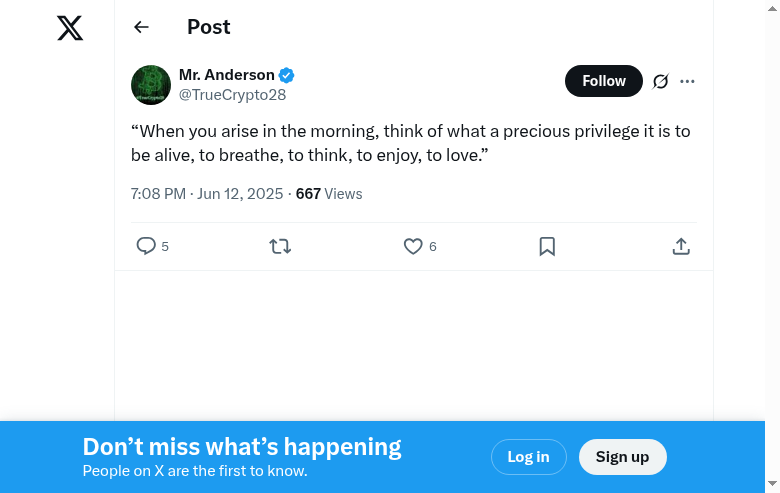Viewport: 780px width, 493px height.
Task: Click the 667 Views count
Action: click(329, 193)
